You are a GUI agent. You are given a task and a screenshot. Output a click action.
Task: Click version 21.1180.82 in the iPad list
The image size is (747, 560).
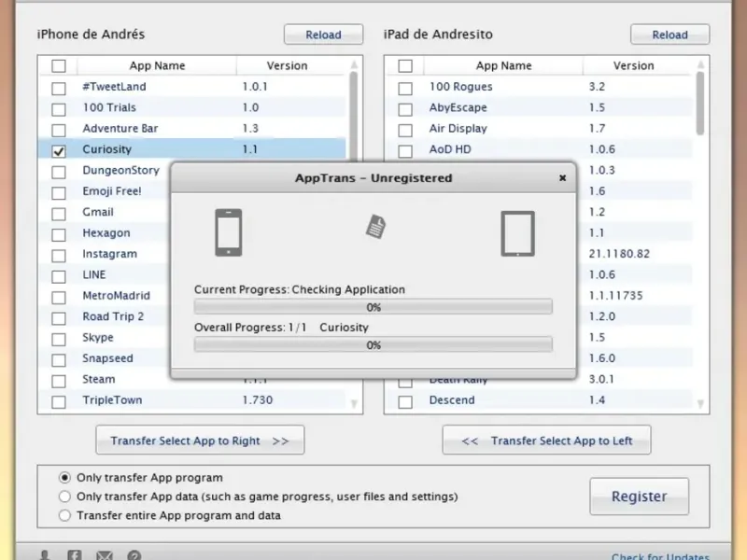coord(619,253)
